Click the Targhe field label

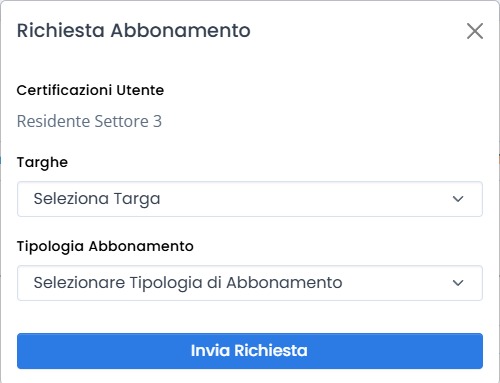[42, 163]
